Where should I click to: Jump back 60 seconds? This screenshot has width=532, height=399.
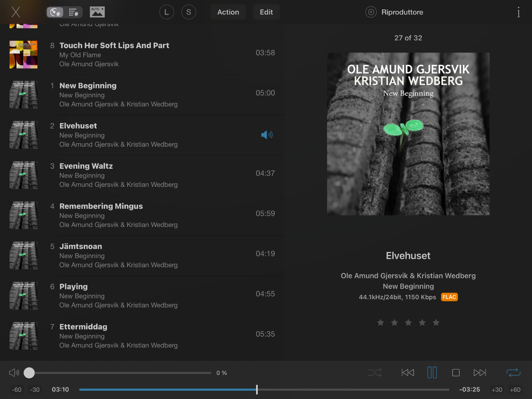tap(17, 390)
